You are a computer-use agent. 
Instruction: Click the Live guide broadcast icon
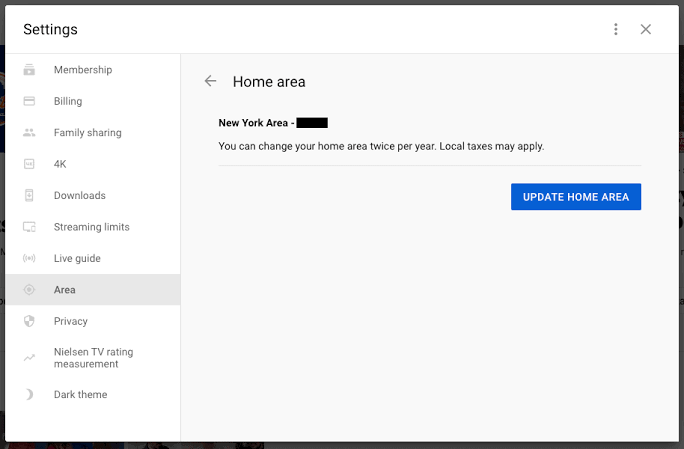29,258
